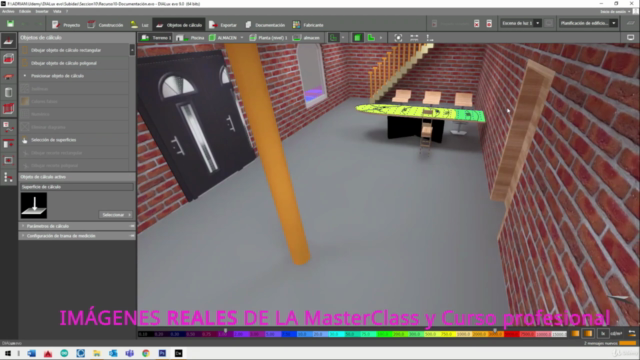The height and width of the screenshot is (360, 640).
Task: Expand the arrow after the section view icon
Action: click(381, 38)
